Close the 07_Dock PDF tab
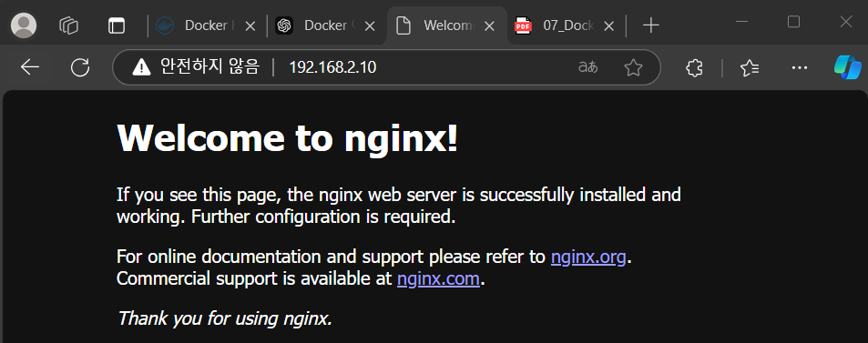 pos(608,26)
